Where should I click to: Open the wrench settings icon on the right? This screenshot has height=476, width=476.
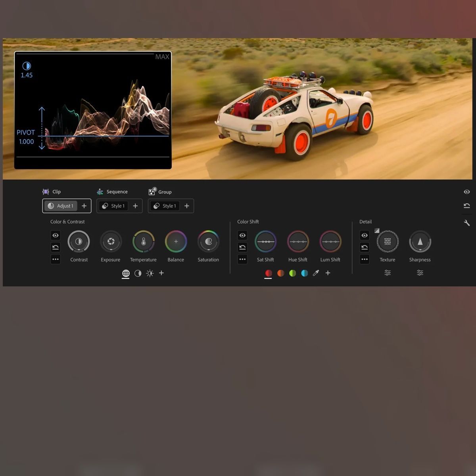click(466, 223)
